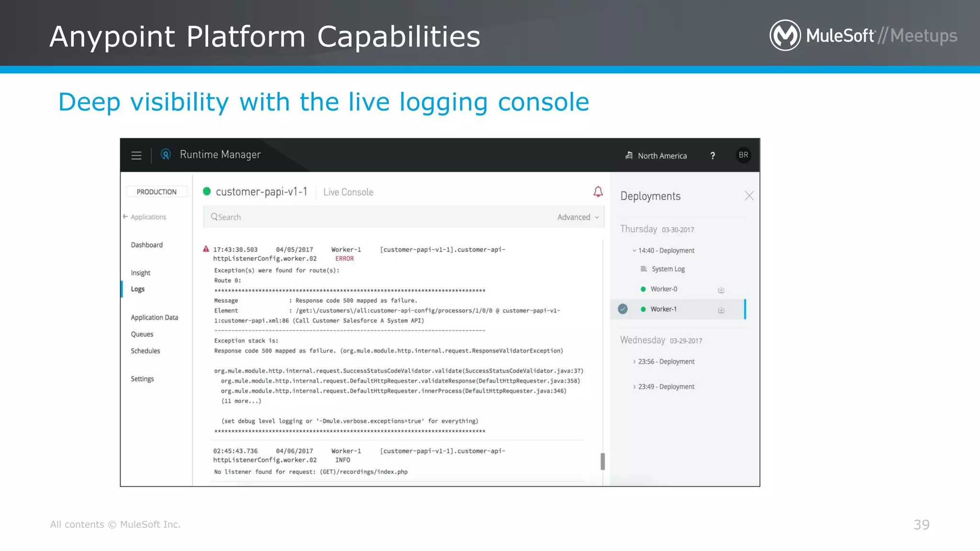The width and height of the screenshot is (980, 551).
Task: Open Application Data in the sidebar
Action: (155, 318)
